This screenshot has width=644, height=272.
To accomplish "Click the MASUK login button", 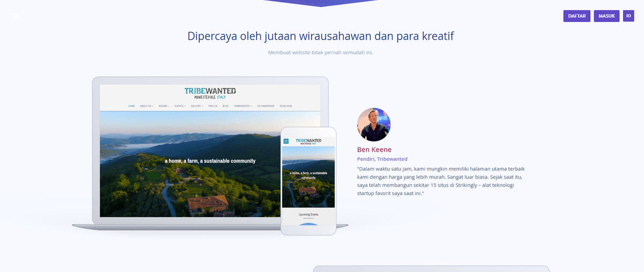I will click(x=606, y=16).
